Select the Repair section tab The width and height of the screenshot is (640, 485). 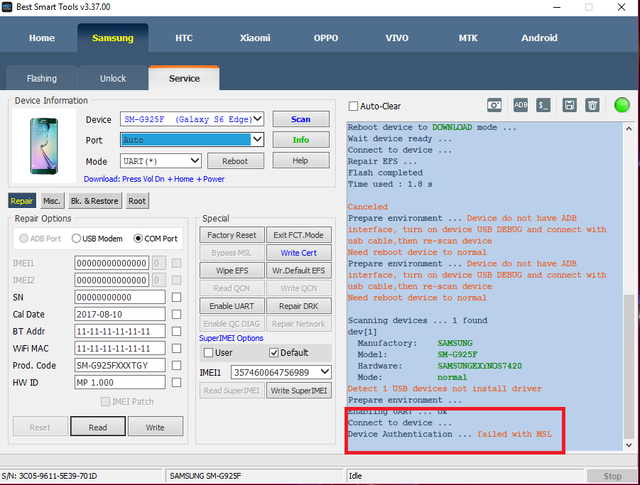(22, 201)
